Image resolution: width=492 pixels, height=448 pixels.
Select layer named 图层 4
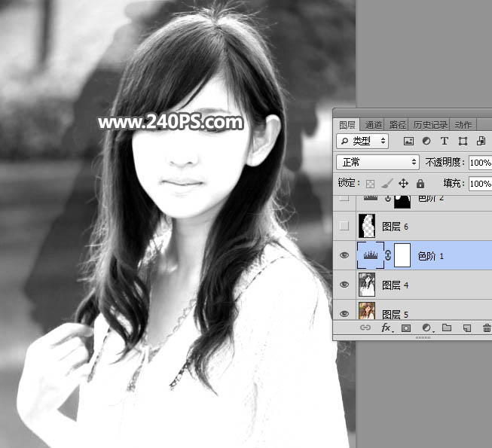(x=395, y=285)
